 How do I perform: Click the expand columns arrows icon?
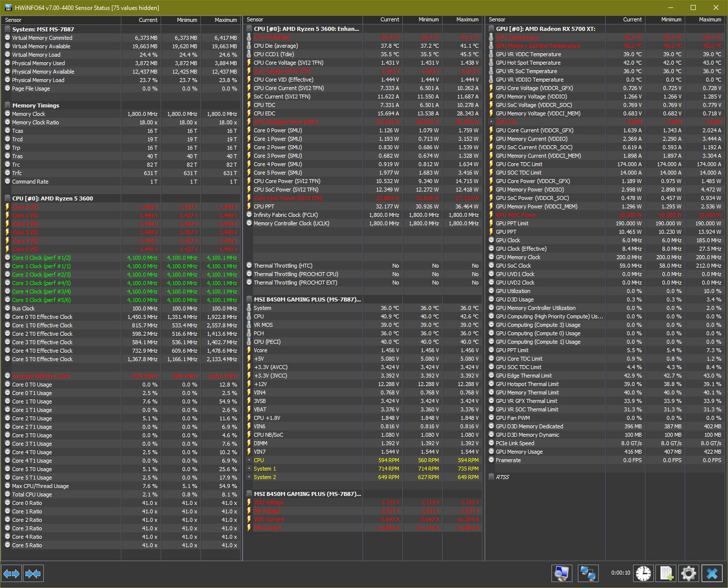click(11, 574)
